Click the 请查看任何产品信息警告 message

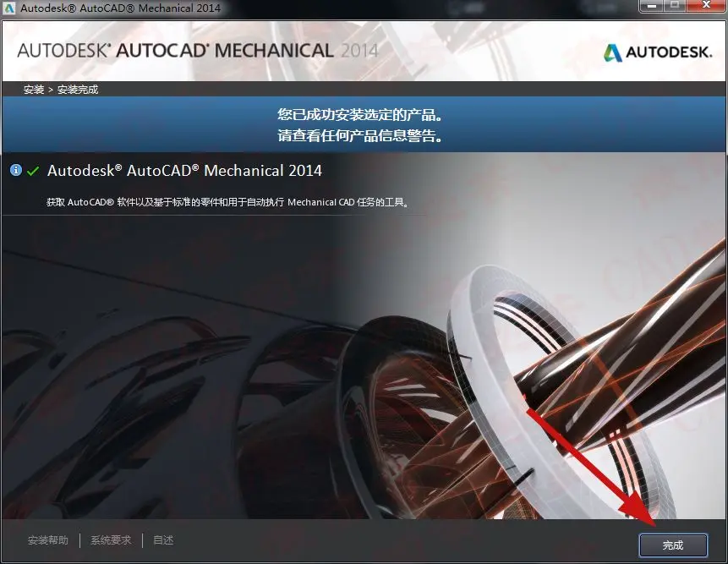point(360,135)
